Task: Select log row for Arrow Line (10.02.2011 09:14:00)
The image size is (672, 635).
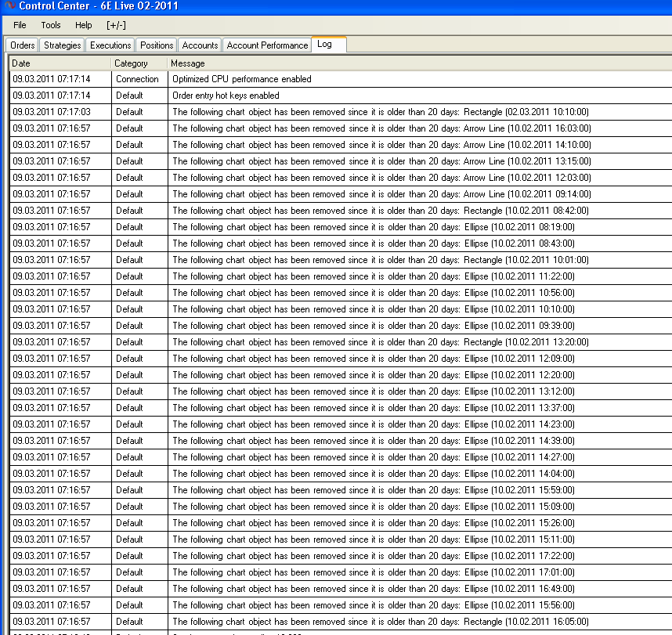Action: tap(341, 194)
